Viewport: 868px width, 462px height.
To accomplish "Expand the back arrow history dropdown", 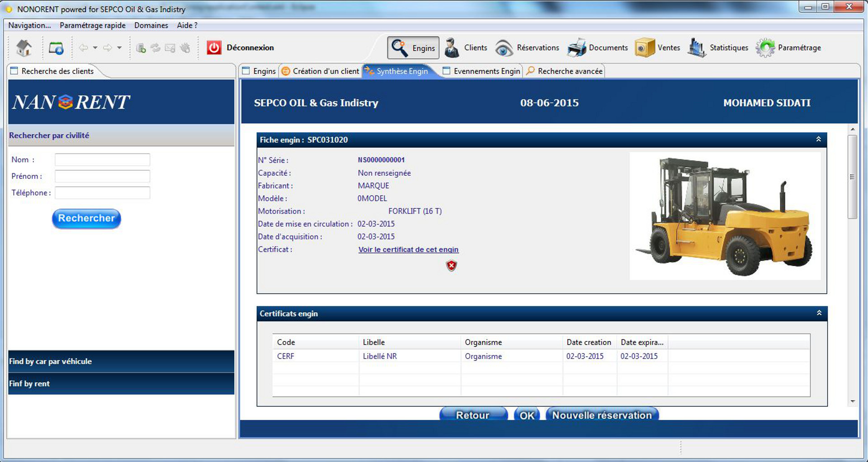I will pyautogui.click(x=95, y=48).
